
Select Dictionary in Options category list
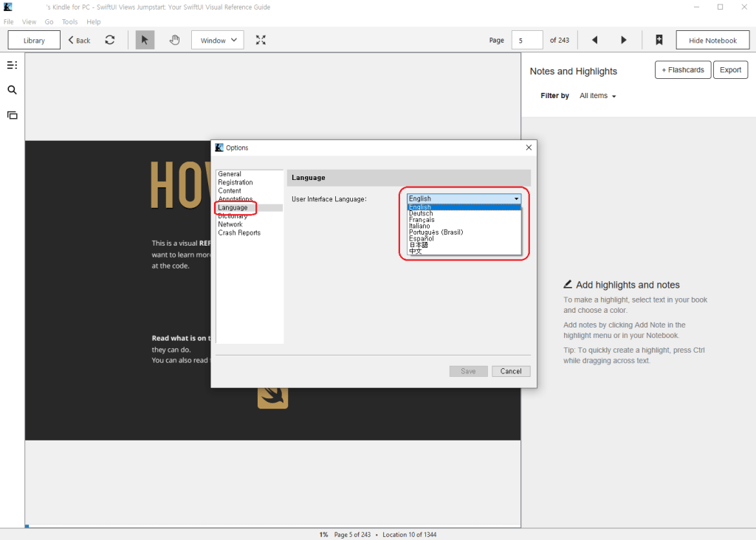tap(233, 216)
